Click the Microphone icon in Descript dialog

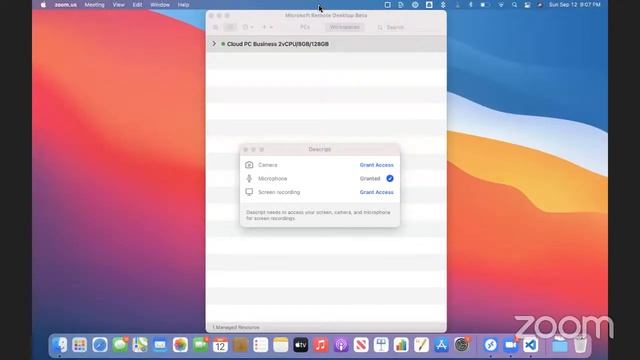pyautogui.click(x=249, y=178)
